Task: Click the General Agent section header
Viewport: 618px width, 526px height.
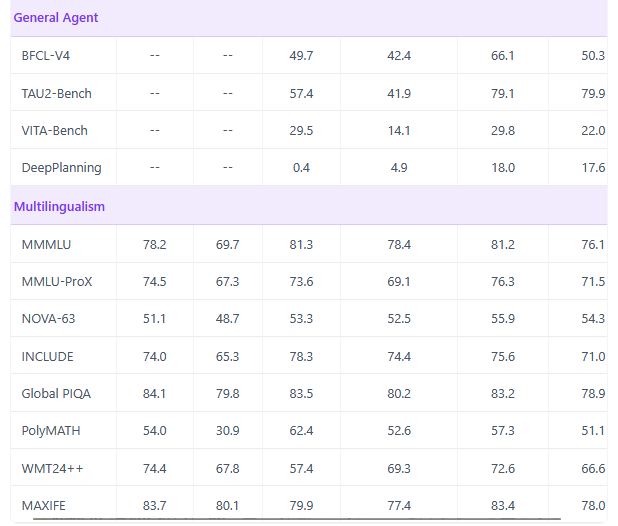Action: (56, 18)
